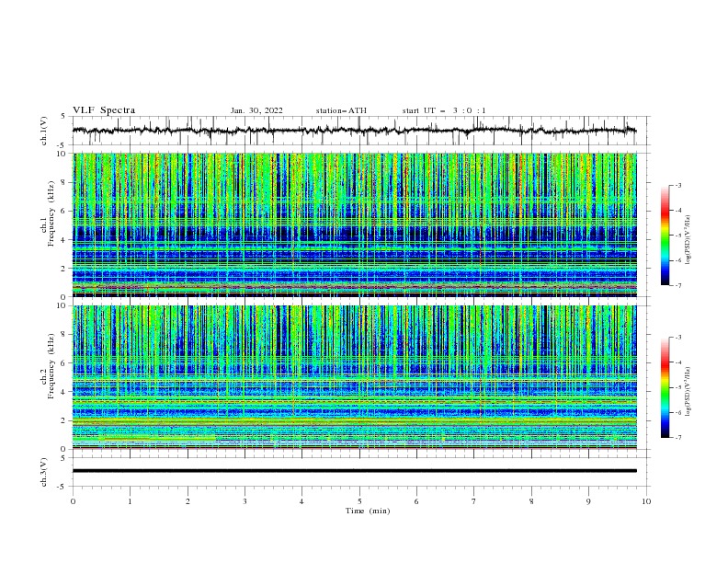Click the "ch.3(V)" axis label
Image resolution: width=728 pixels, height=563 pixels.
[44, 472]
